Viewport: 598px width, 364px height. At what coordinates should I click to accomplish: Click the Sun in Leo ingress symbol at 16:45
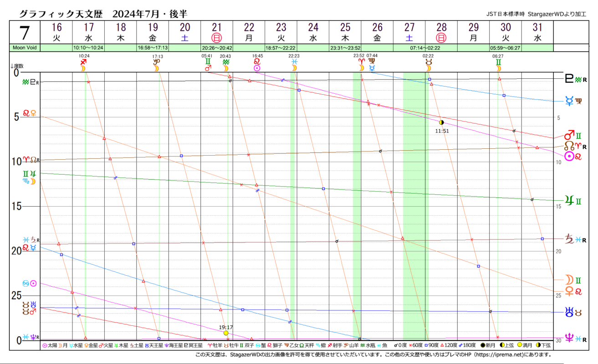point(257,65)
